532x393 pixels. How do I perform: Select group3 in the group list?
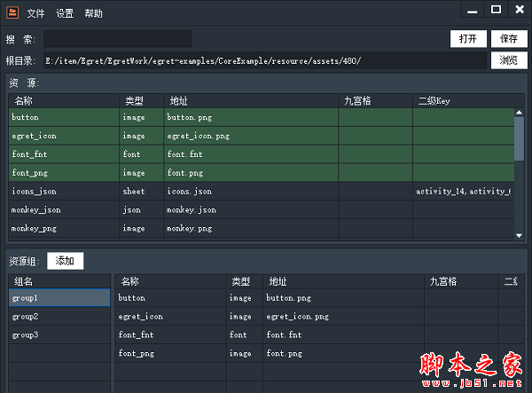click(59, 335)
